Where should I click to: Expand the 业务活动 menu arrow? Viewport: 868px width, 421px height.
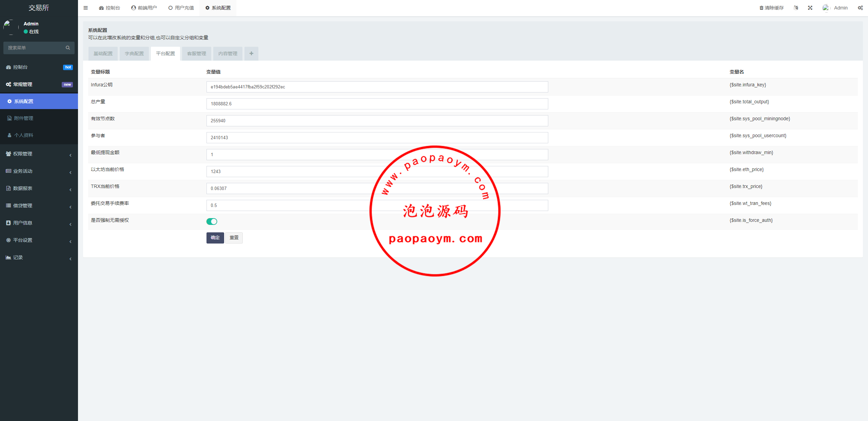[71, 172]
